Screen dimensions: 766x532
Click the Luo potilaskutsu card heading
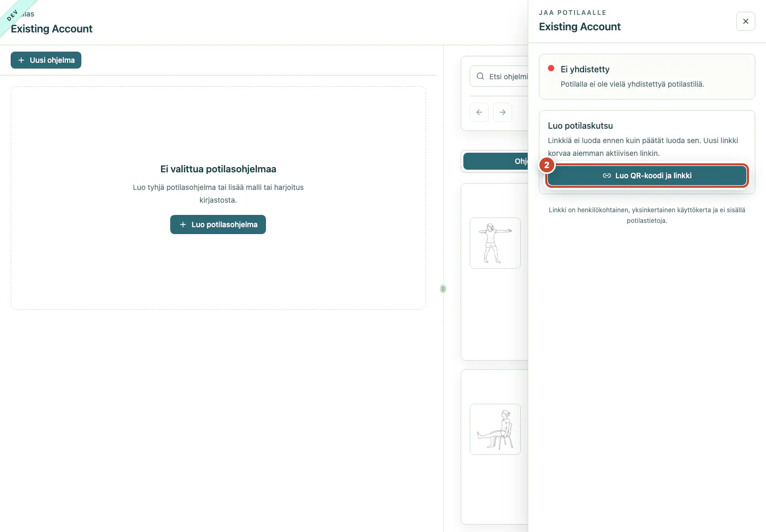coord(580,126)
